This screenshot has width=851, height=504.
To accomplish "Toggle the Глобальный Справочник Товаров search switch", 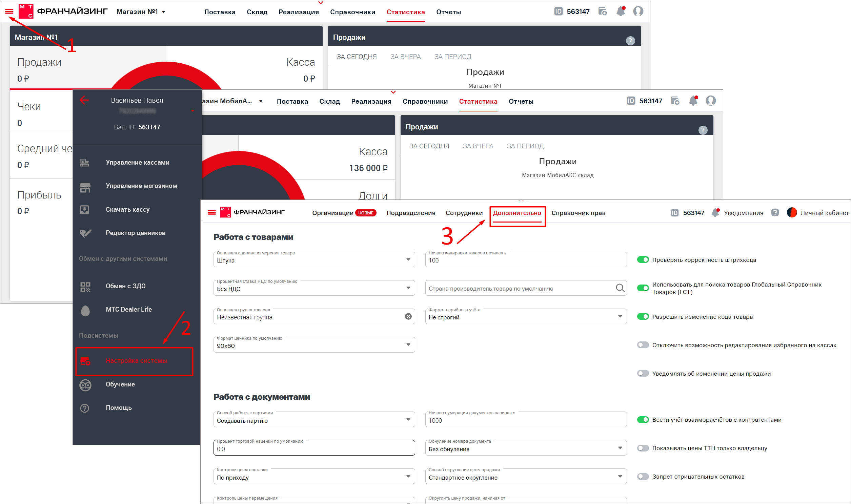I will pos(643,288).
